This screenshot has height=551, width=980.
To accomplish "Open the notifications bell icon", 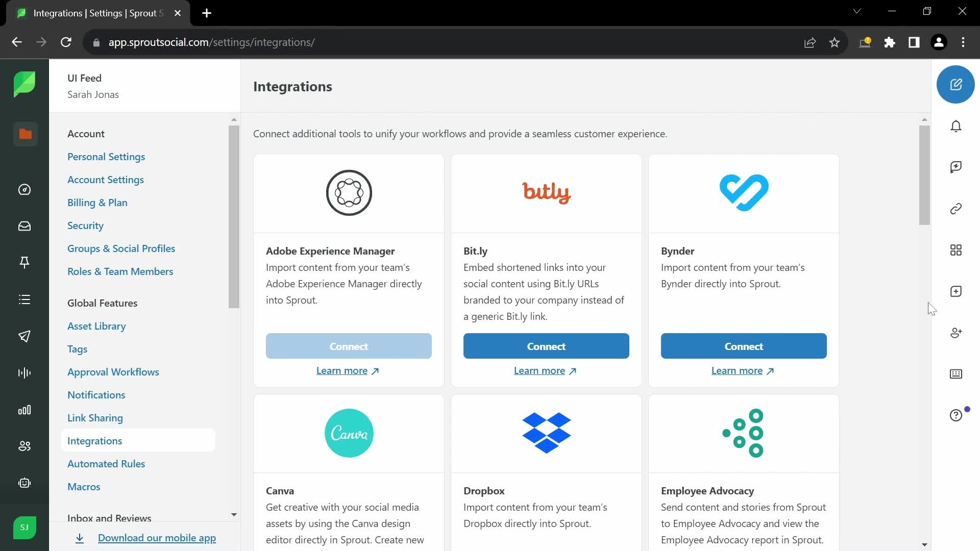I will (957, 127).
